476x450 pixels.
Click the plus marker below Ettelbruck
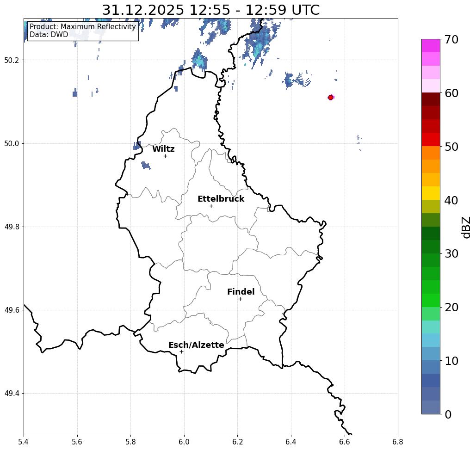tap(211, 206)
